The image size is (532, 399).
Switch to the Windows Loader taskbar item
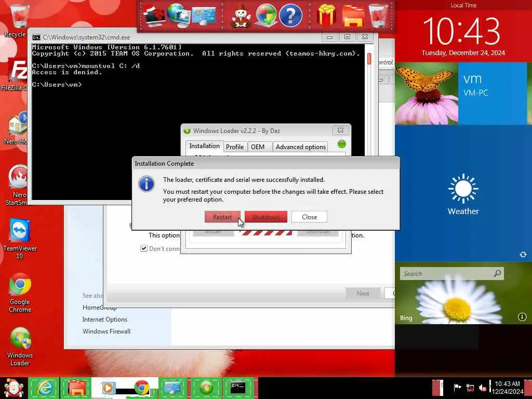206,388
